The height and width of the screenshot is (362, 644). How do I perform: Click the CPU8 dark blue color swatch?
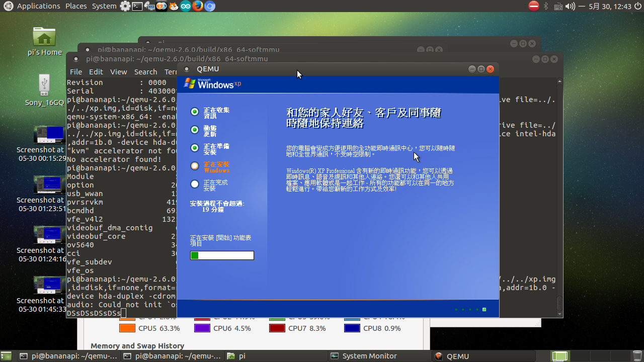tap(352, 328)
